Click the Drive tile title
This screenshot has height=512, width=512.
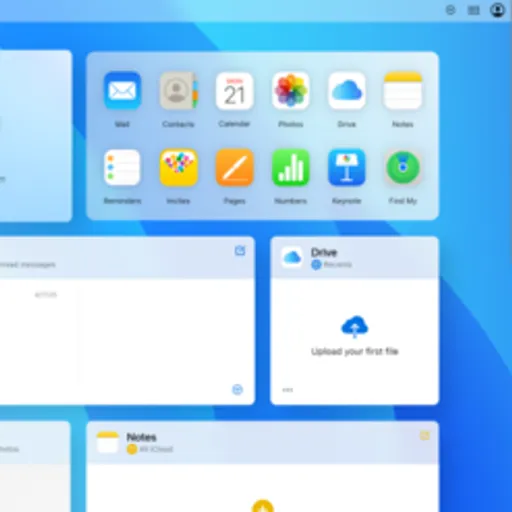click(324, 252)
